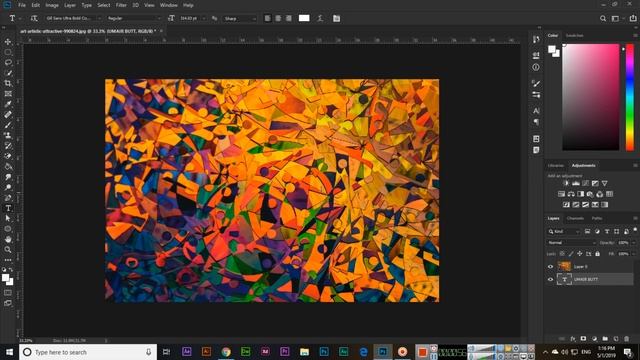The image size is (640, 360).
Task: Open the font family dropdown
Action: coord(73,18)
